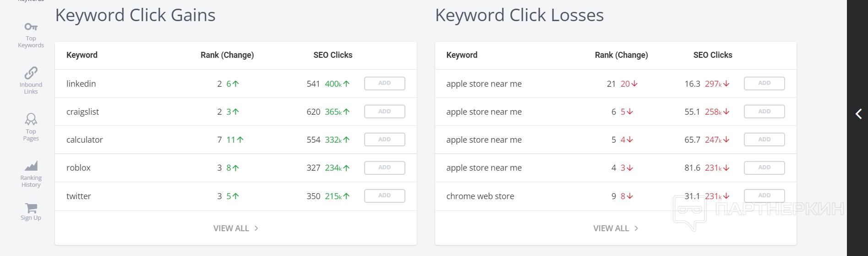Sort gains table by SEO Clicks header
Screen dimensions: 868x256
(x=333, y=55)
